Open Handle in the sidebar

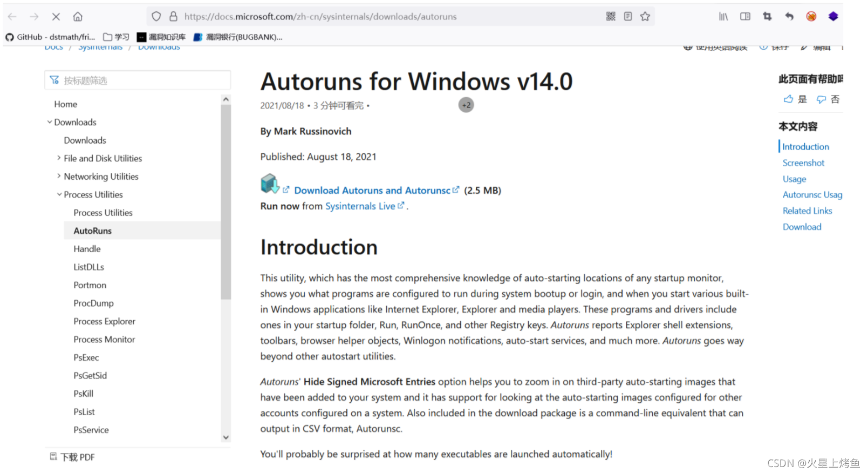(87, 249)
